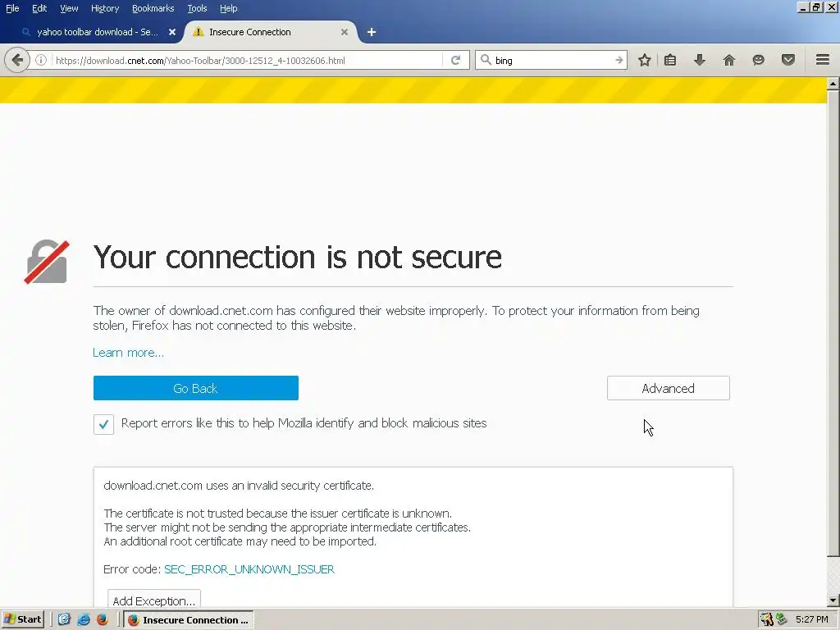
Task: Reload the page with the refresh icon
Action: 455,60
